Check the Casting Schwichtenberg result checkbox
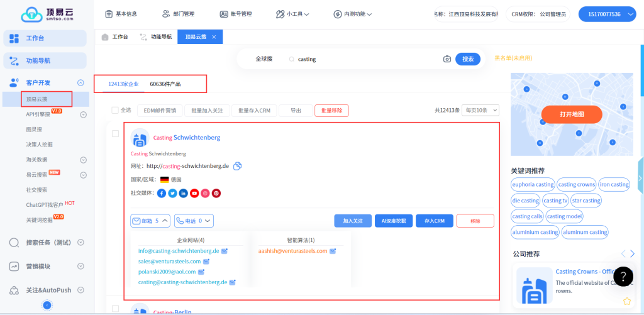The height and width of the screenshot is (315, 644). (x=115, y=133)
